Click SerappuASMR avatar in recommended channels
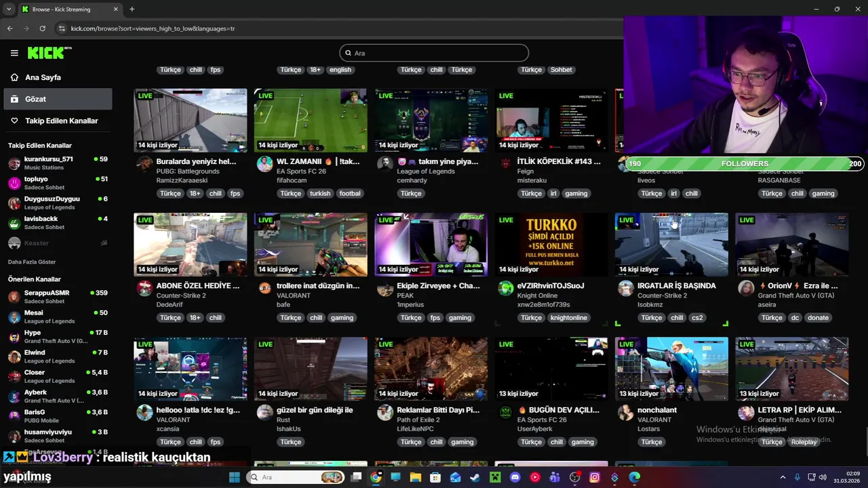 click(x=14, y=297)
